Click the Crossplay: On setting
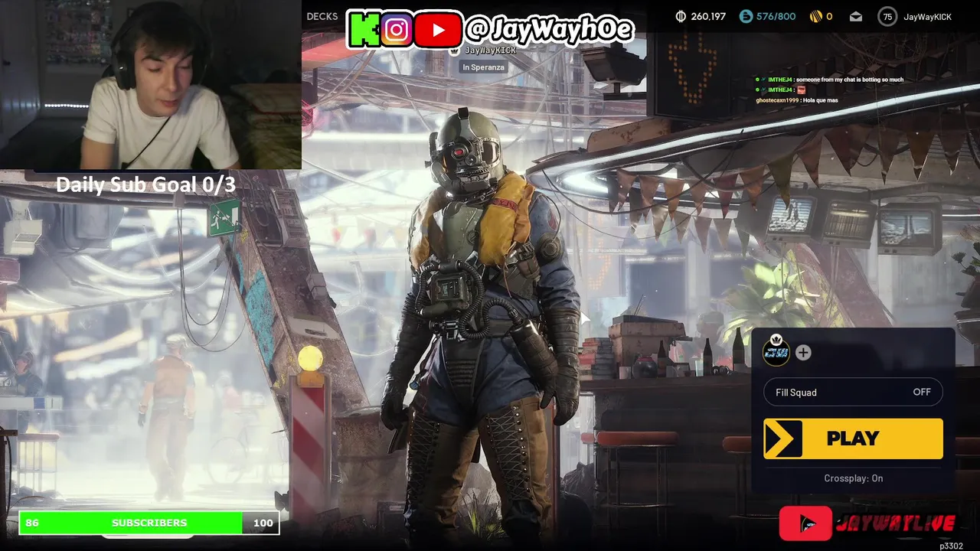Viewport: 980px width, 551px height. pyautogui.click(x=853, y=478)
